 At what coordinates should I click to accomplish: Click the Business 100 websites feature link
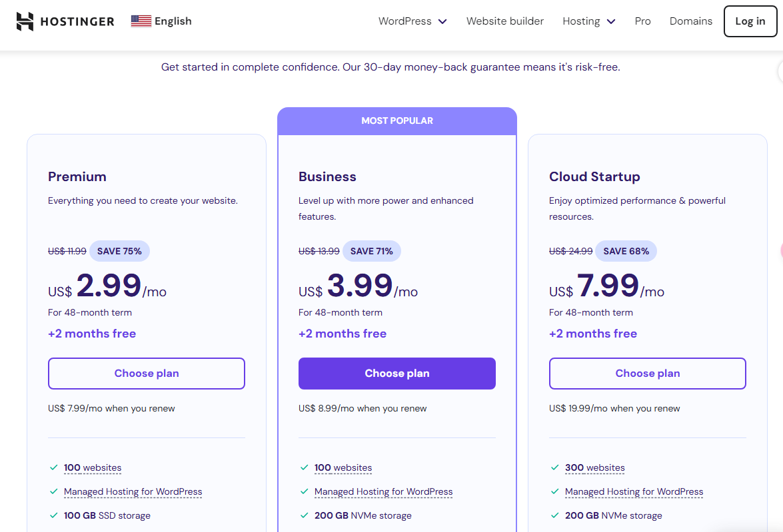click(x=343, y=467)
